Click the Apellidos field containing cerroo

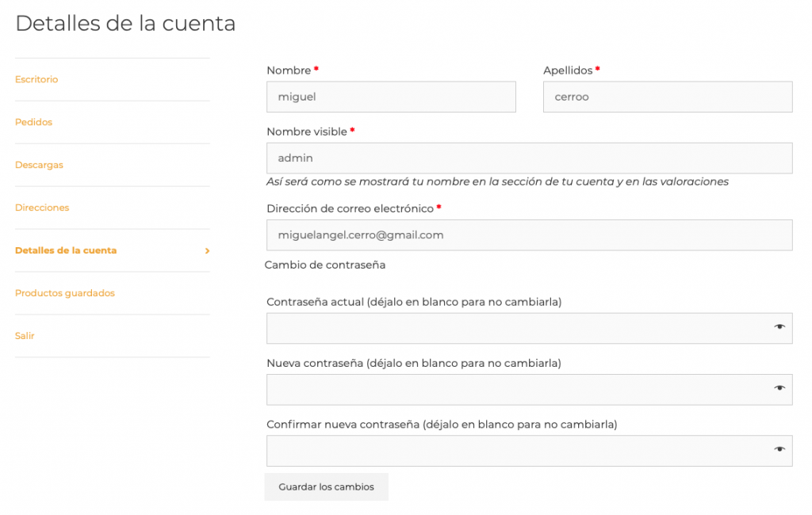coord(667,97)
